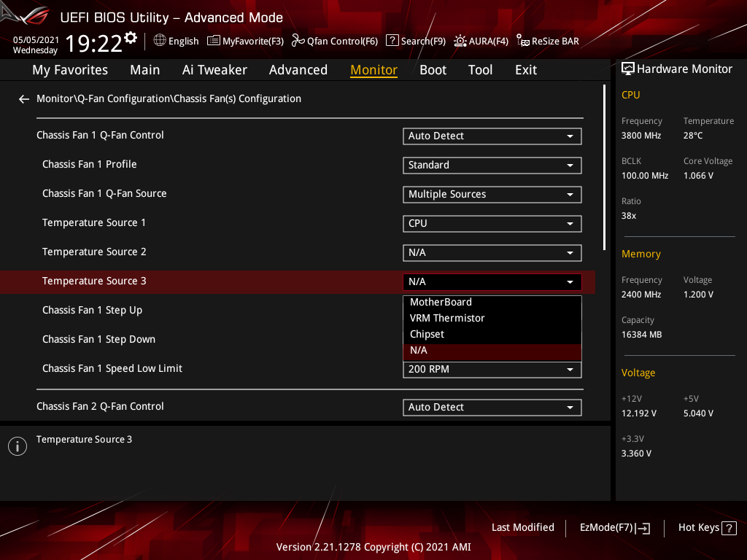This screenshot has width=747, height=560.
Task: Click the 19:22 clock display
Action: coord(94,44)
